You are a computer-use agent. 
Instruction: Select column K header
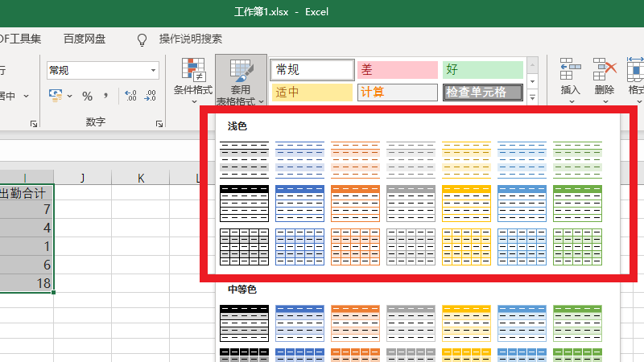coord(141,178)
